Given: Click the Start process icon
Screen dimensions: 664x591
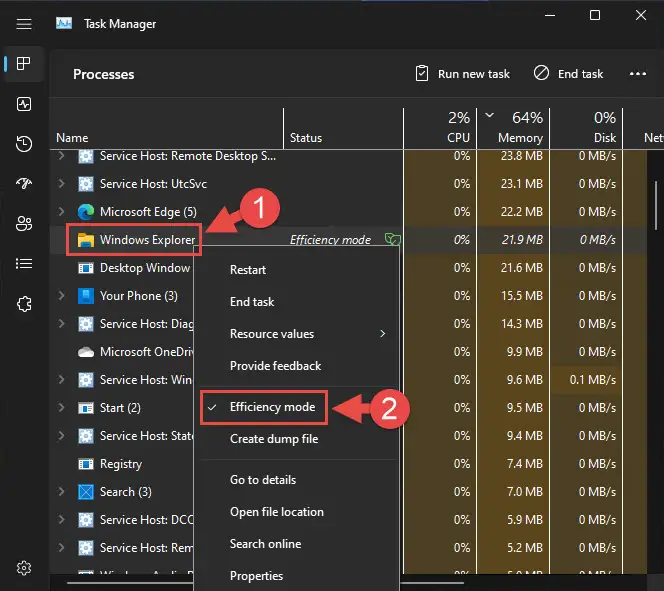Looking at the screenshot, I should click(x=86, y=408).
